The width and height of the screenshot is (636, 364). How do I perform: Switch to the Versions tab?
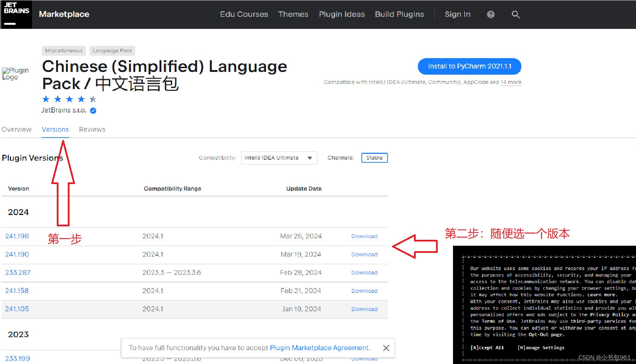point(55,129)
